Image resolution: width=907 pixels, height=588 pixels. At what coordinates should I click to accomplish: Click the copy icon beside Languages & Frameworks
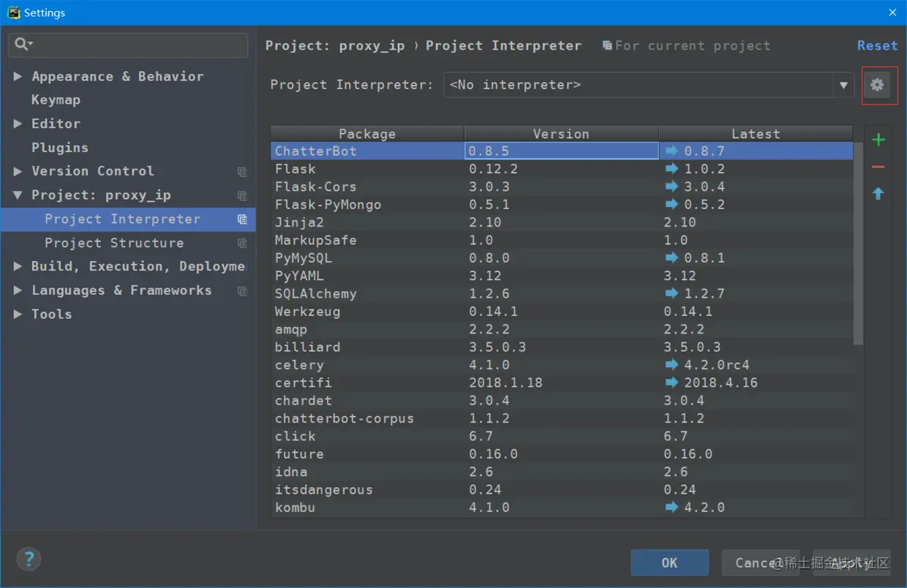click(x=242, y=291)
